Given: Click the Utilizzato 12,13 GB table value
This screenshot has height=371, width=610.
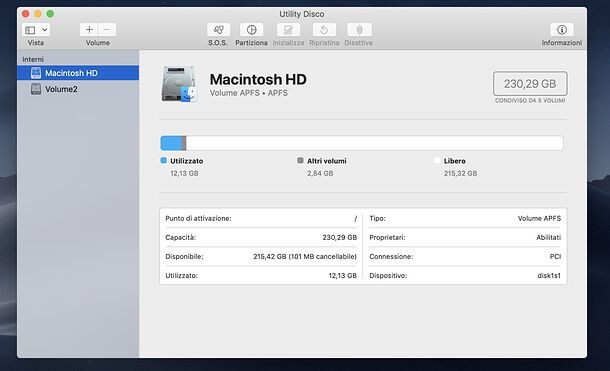Looking at the screenshot, I should (x=343, y=275).
